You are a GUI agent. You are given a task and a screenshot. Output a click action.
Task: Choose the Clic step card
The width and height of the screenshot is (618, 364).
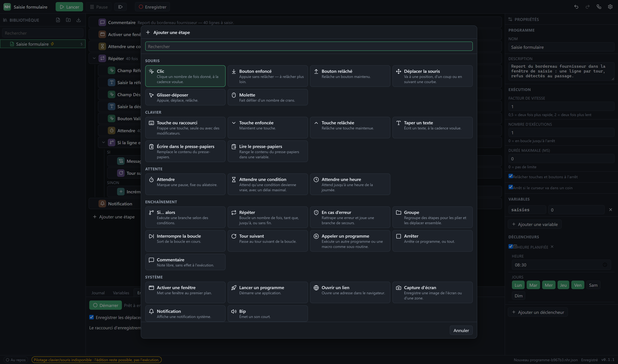coord(185,76)
